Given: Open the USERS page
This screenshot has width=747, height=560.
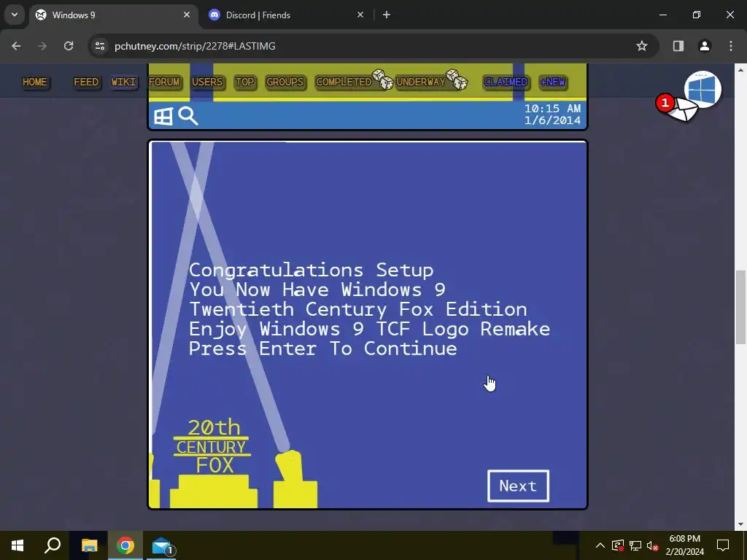Looking at the screenshot, I should click(207, 82).
